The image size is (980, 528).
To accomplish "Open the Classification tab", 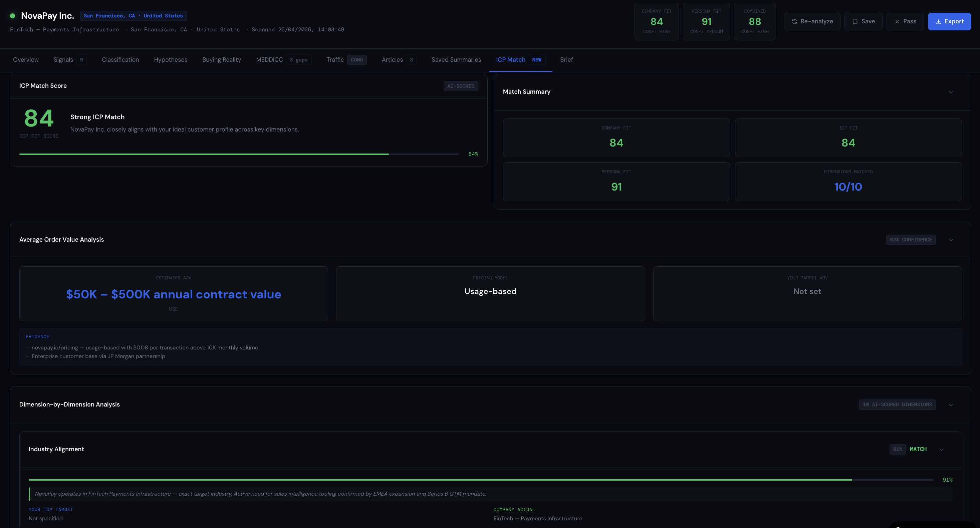I will click(120, 60).
